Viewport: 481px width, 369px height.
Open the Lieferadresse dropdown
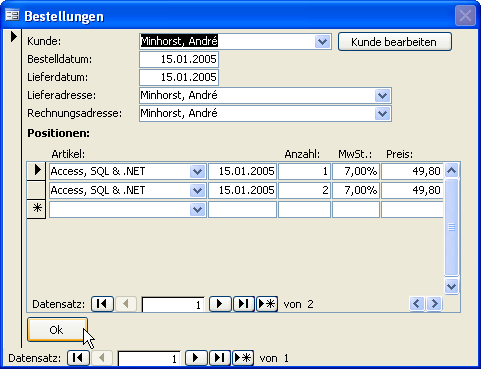(x=382, y=96)
